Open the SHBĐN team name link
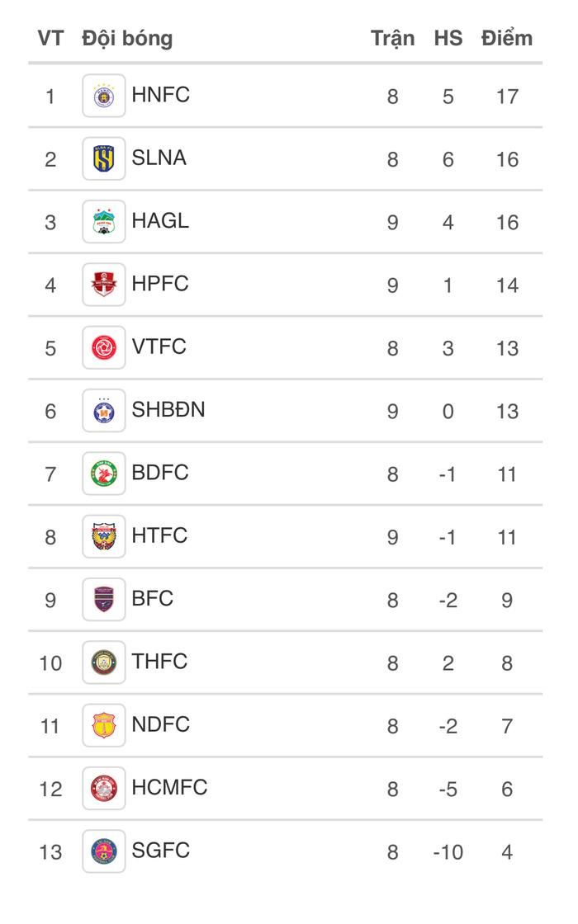578x924 pixels. (x=168, y=409)
